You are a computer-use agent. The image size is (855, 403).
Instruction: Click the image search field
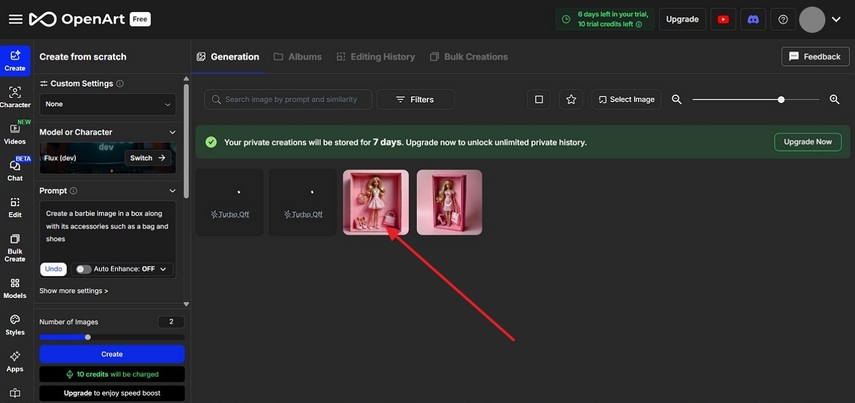(288, 99)
